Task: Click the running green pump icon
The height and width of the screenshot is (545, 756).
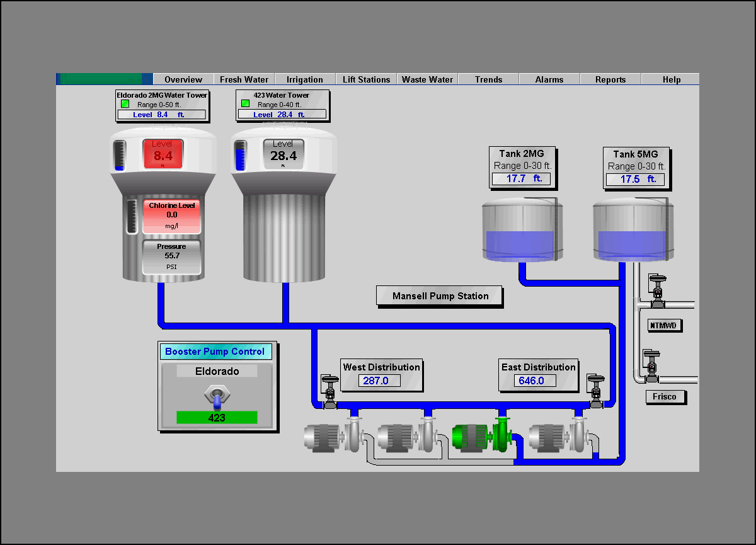Action: (x=482, y=436)
